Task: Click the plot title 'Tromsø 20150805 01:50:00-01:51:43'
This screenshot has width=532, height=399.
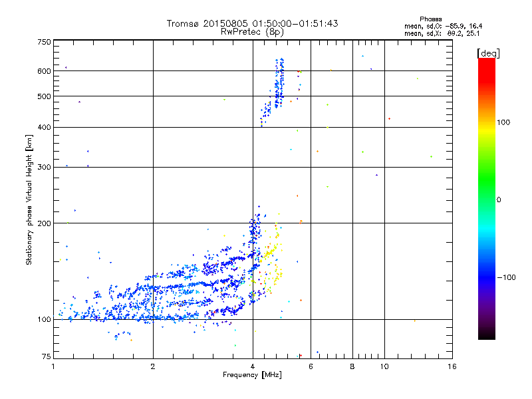Action: pos(252,23)
